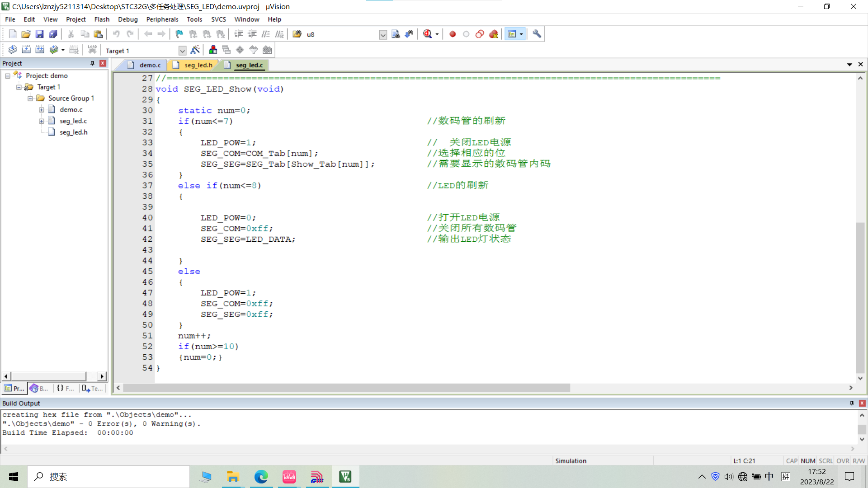Pin the Build Output panel
The image size is (868, 488).
coord(852,403)
